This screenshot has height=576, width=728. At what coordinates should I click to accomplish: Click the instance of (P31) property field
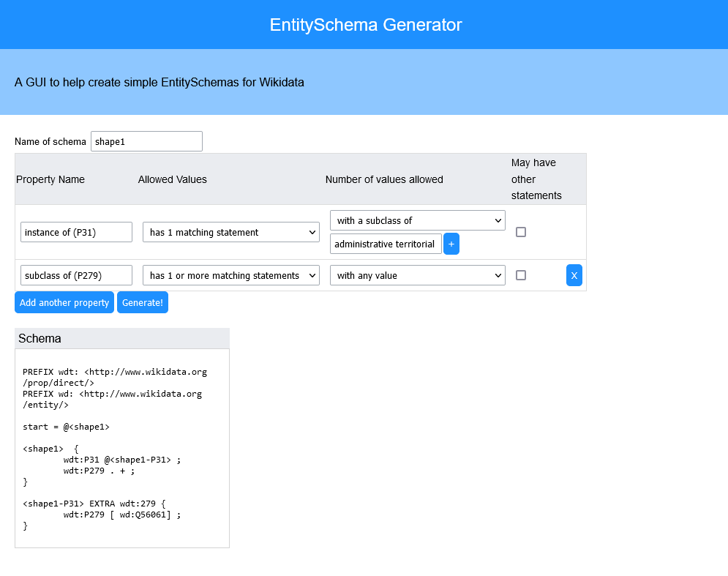[x=76, y=232]
